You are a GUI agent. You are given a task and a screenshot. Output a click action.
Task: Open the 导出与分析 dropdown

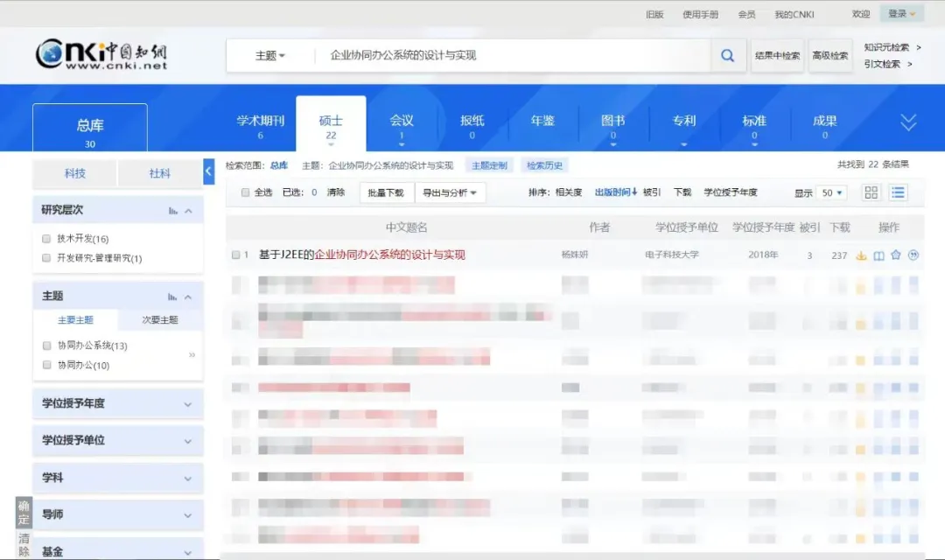[450, 192]
